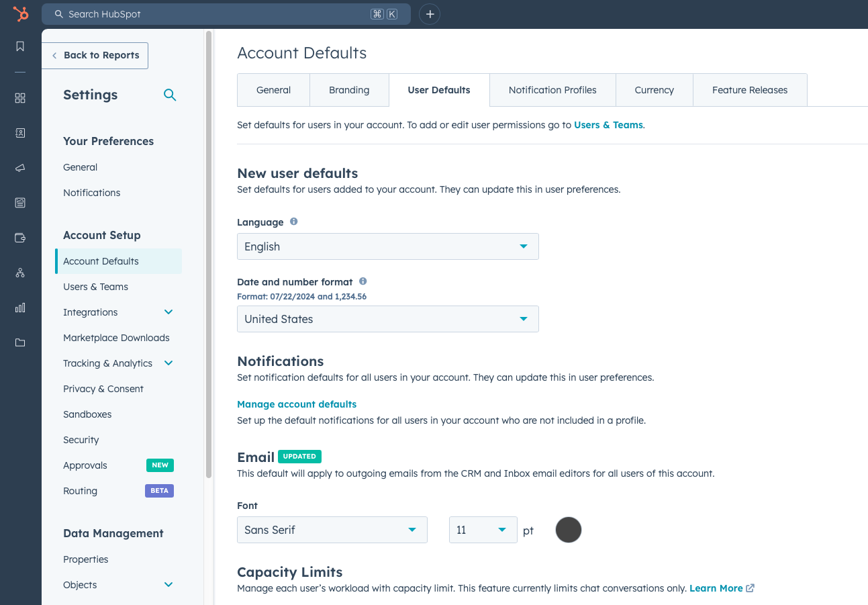
Task: Open the Bookmarks icon in left rail
Action: (20, 46)
